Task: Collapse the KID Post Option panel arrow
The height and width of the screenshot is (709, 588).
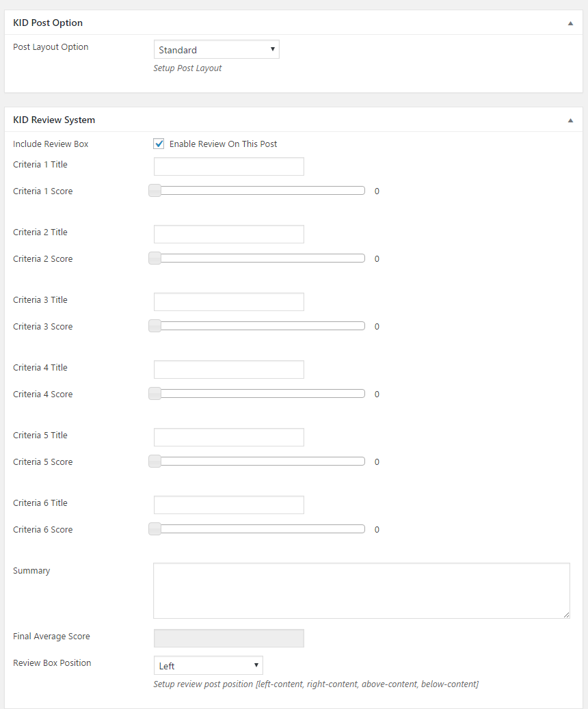Action: [x=570, y=23]
